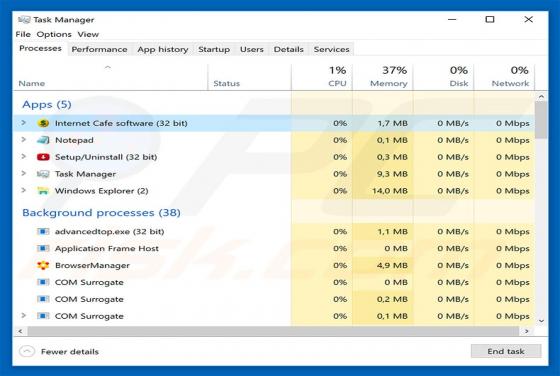Expand the Windows Explorer (2) group
Image resolution: width=560 pixels, height=376 pixels.
[x=24, y=190]
